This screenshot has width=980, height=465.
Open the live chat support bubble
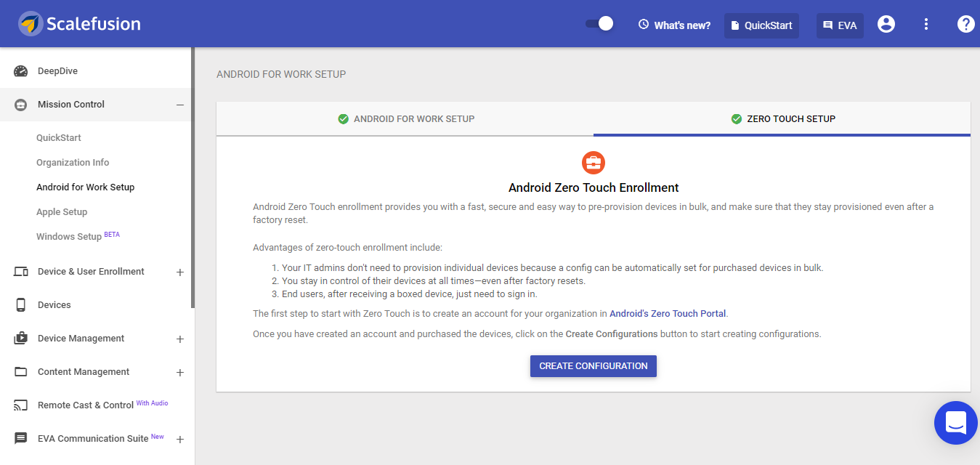tap(956, 423)
